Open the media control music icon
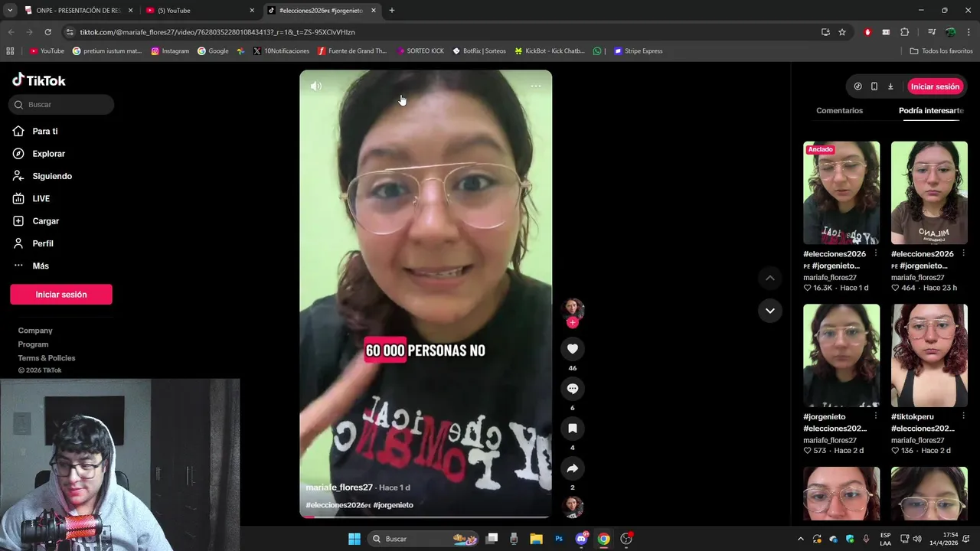This screenshot has width=980, height=551. click(x=932, y=32)
